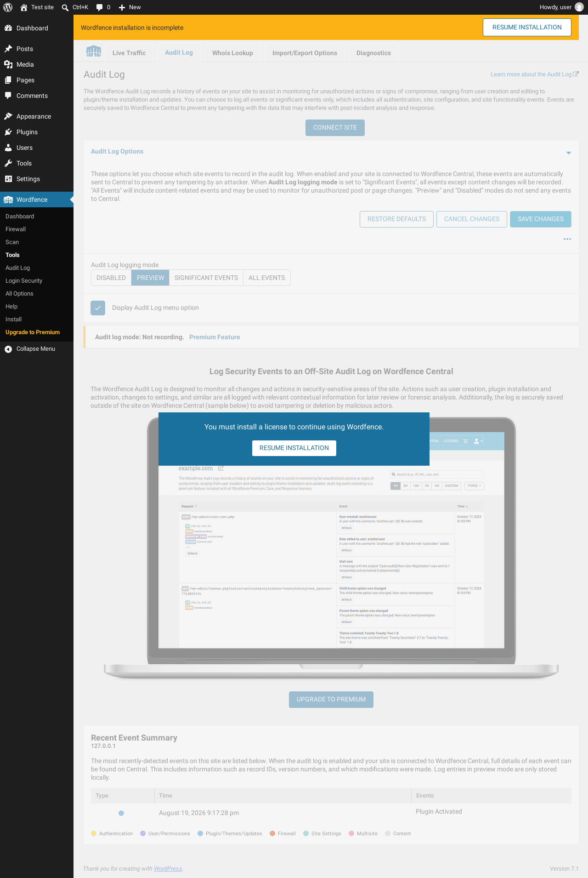
Task: Click the Collapse Menu arrow icon
Action: 8,349
